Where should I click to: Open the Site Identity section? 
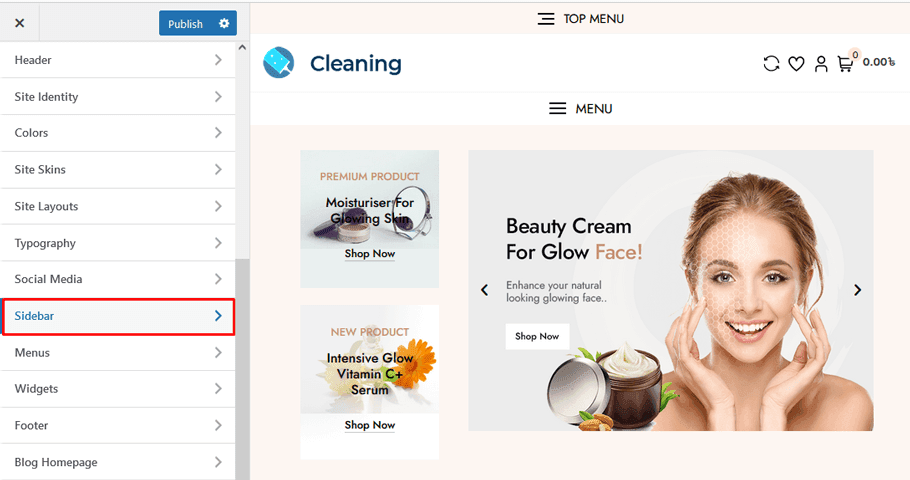coord(118,96)
